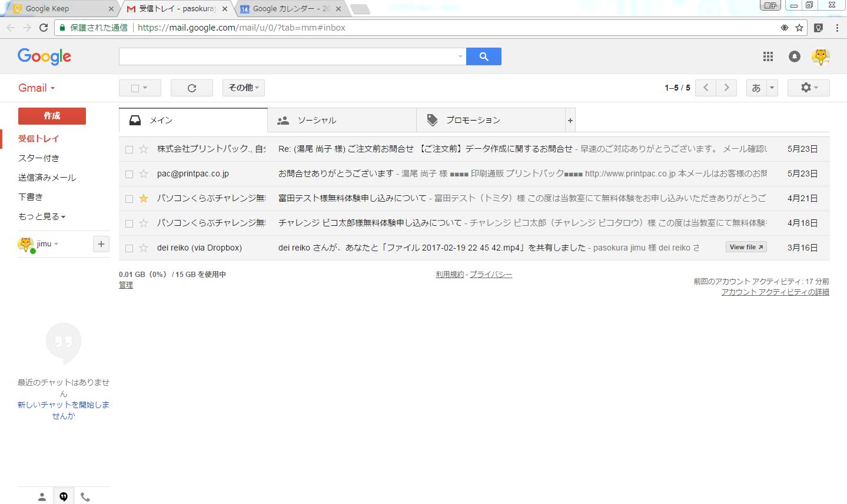Refresh the inbox mail list
The height and width of the screenshot is (504, 847).
pos(192,88)
